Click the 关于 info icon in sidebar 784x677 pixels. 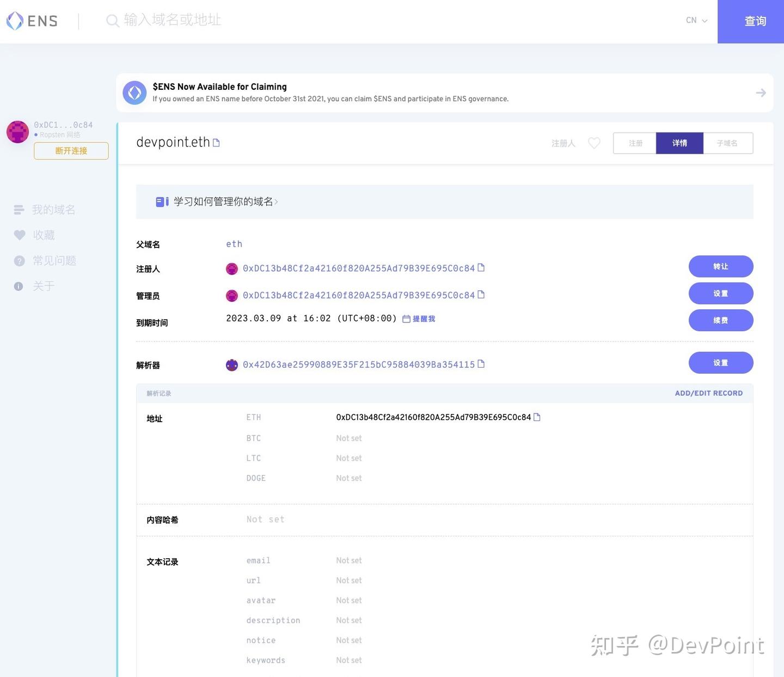[19, 285]
